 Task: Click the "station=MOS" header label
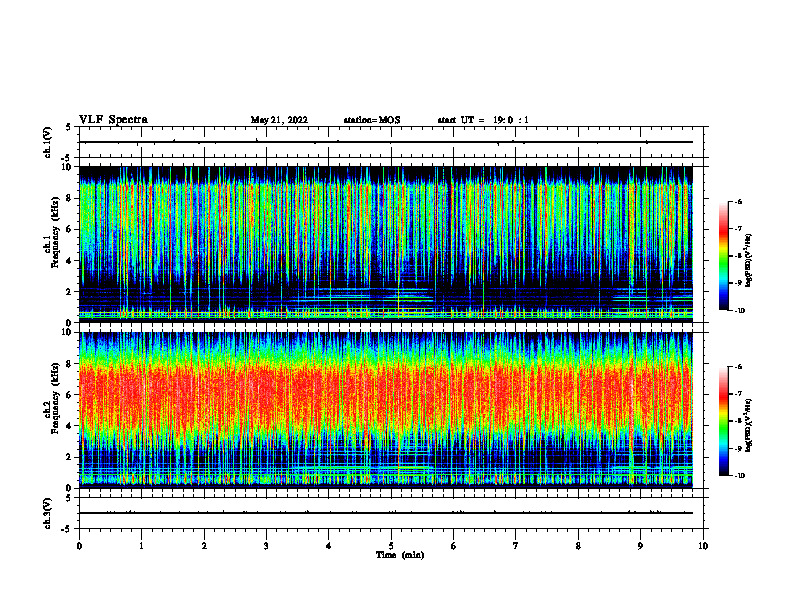click(x=372, y=120)
